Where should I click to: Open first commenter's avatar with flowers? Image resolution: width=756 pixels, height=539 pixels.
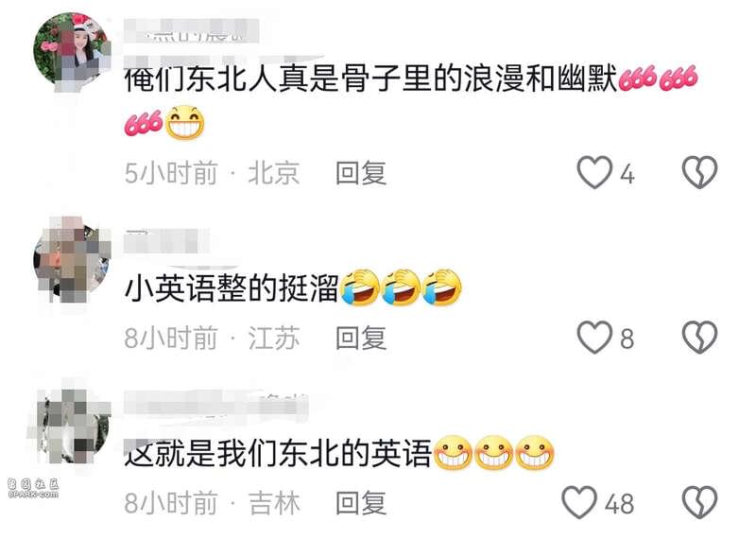[x=72, y=51]
